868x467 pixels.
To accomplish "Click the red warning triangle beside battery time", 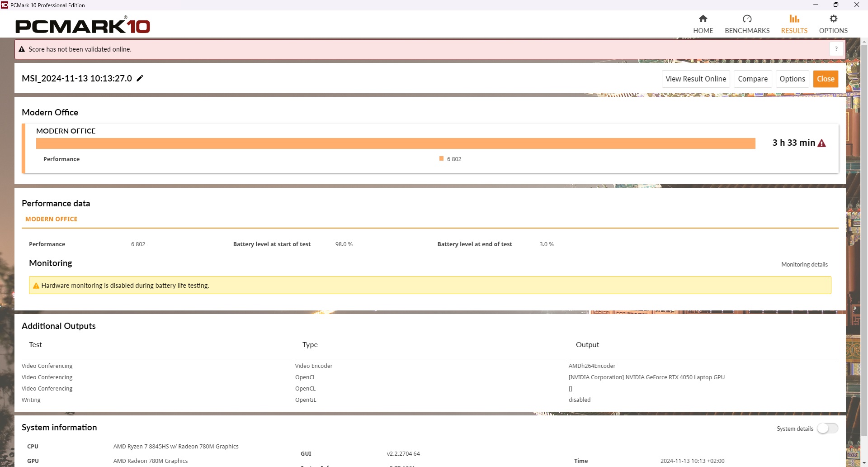I will tap(822, 143).
